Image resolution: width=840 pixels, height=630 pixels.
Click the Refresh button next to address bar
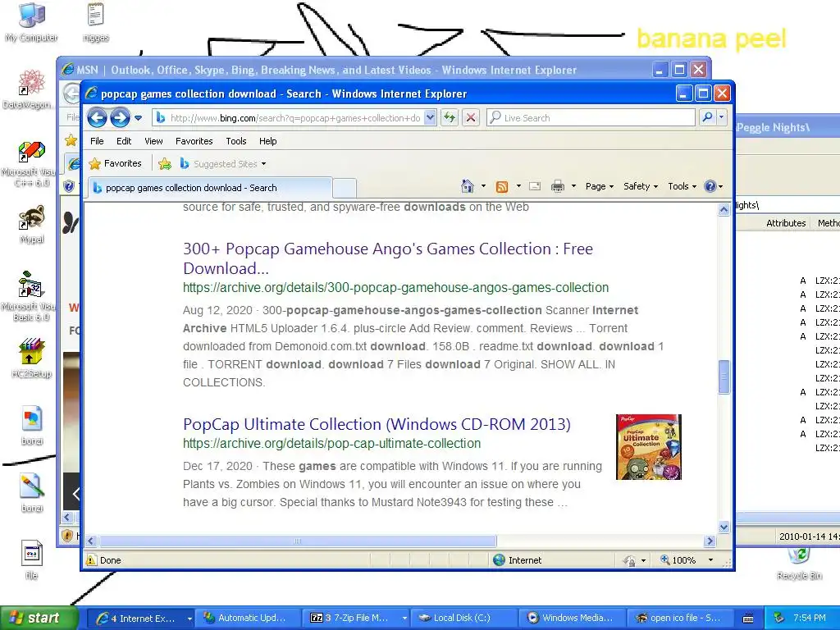pyautogui.click(x=450, y=117)
